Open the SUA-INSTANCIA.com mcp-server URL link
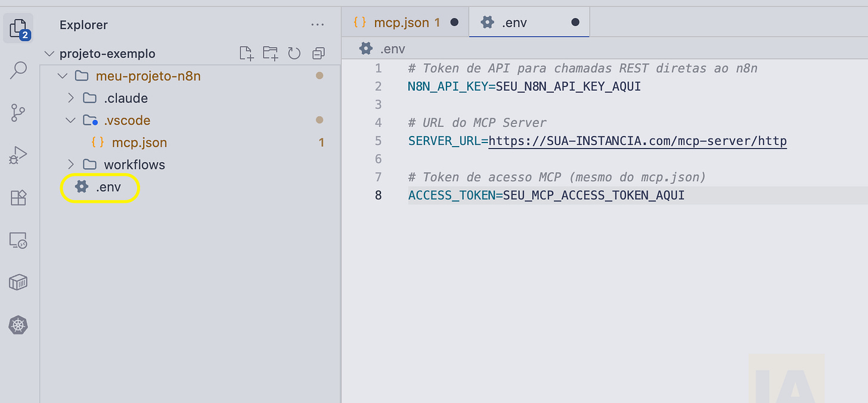Viewport: 868px width, 403px height. [638, 141]
